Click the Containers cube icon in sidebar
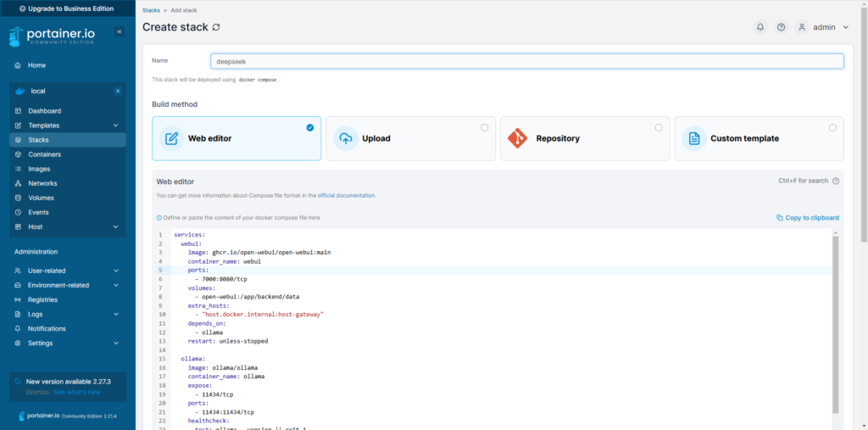Image resolution: width=868 pixels, height=430 pixels. click(19, 154)
